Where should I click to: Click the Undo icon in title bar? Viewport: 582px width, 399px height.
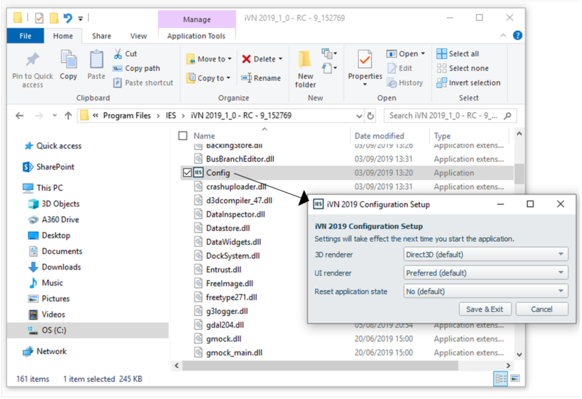tap(68, 17)
